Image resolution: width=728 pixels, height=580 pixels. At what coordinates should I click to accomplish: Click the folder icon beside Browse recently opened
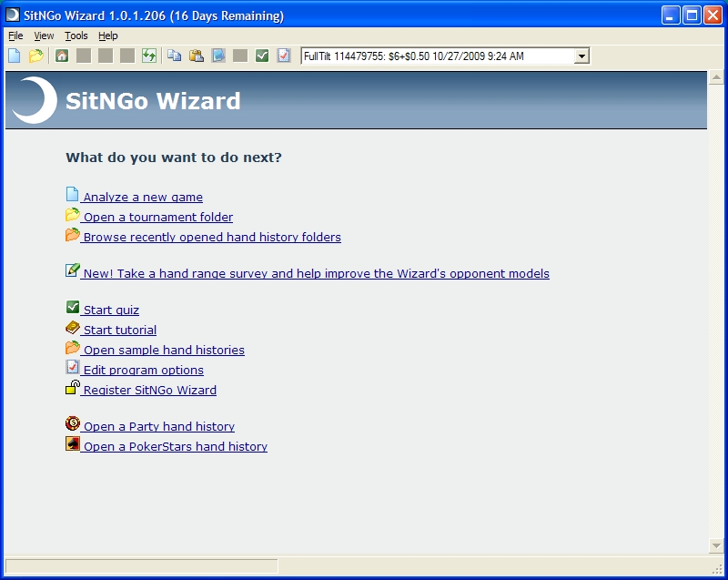pyautogui.click(x=73, y=235)
